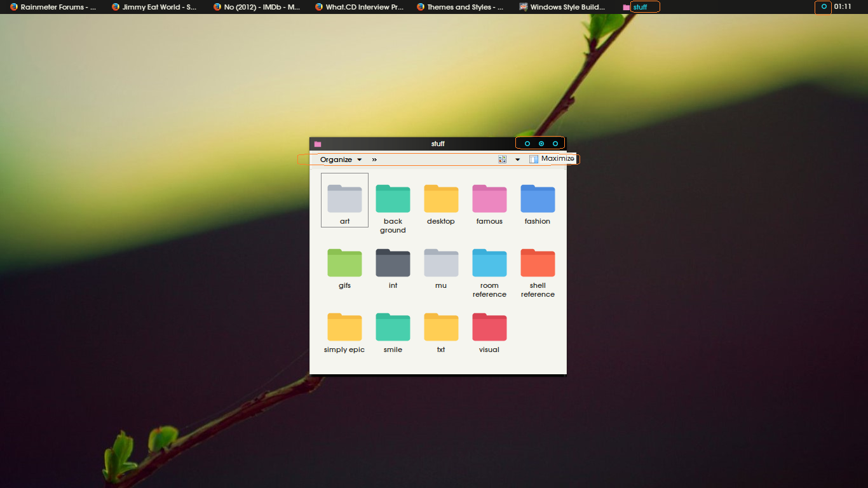The image size is (868, 488).
Task: Select the stuff taskbar button
Action: pos(641,7)
